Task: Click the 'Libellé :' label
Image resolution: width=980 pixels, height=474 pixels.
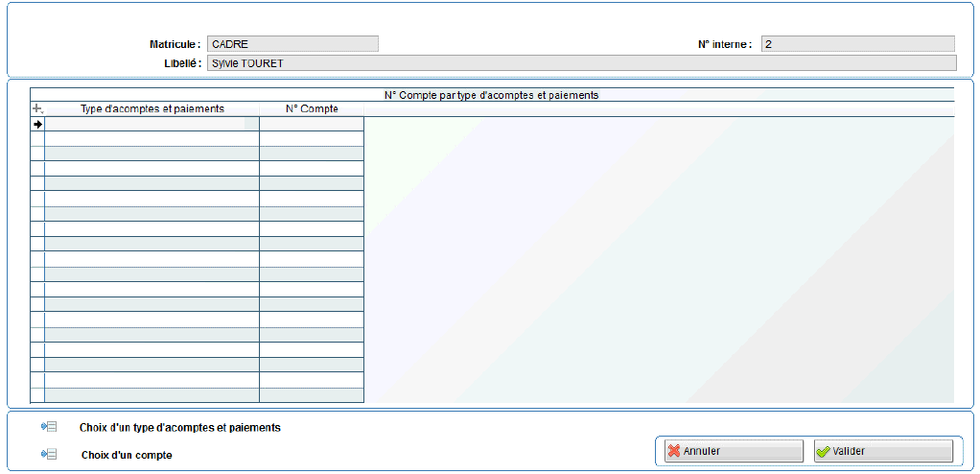Action: 181,63
